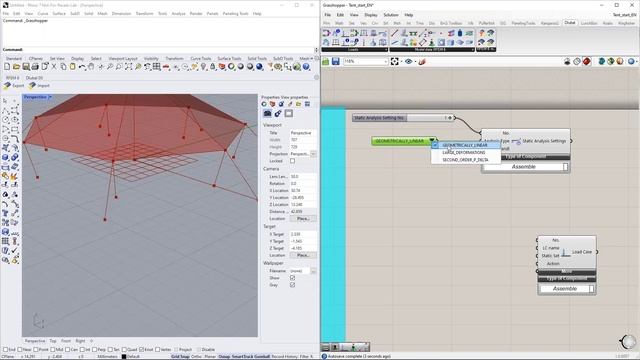Click the blue sphere render icon in Rhino toolbar
This screenshot has width=640, height=360.
tap(259, 67)
